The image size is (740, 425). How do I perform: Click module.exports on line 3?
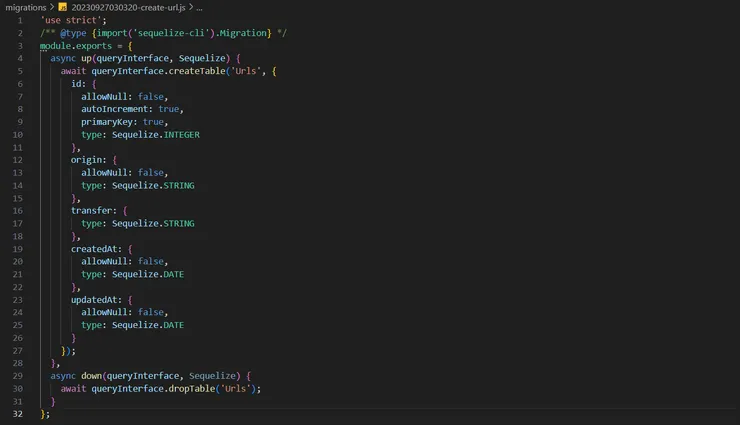pyautogui.click(x=76, y=46)
